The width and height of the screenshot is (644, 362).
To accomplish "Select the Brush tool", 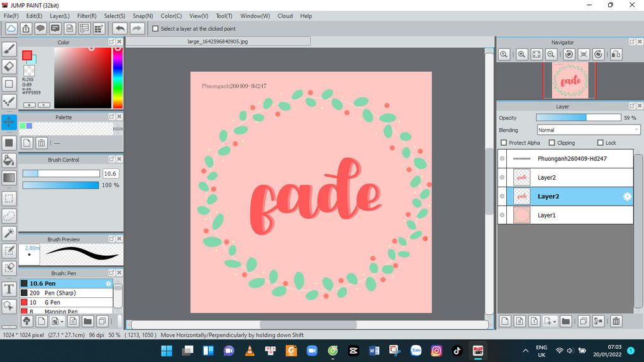I will point(9,49).
